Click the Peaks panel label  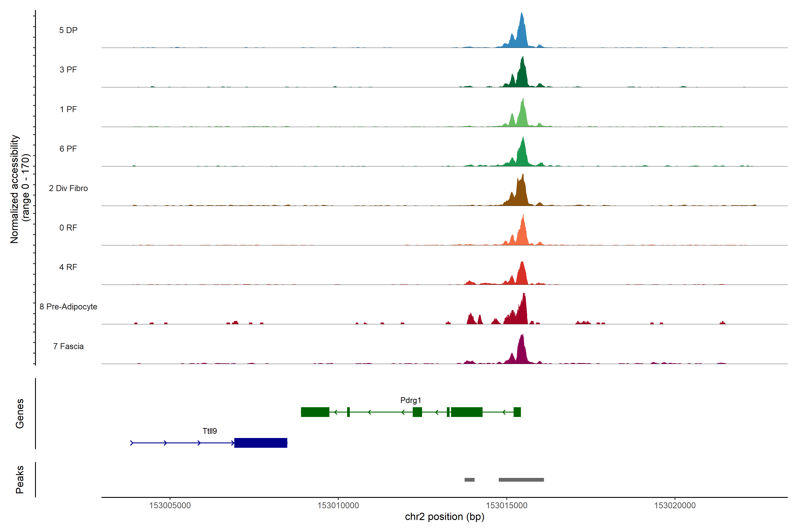20,479
